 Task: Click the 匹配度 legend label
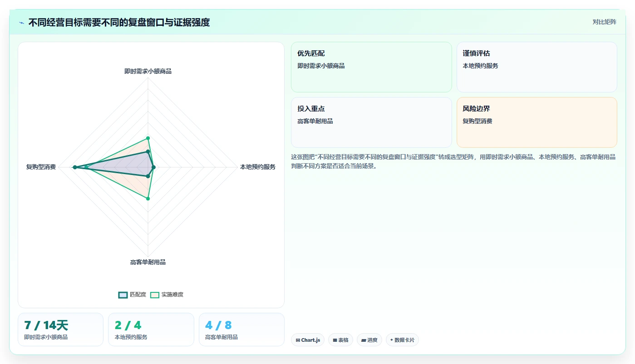[138, 295]
